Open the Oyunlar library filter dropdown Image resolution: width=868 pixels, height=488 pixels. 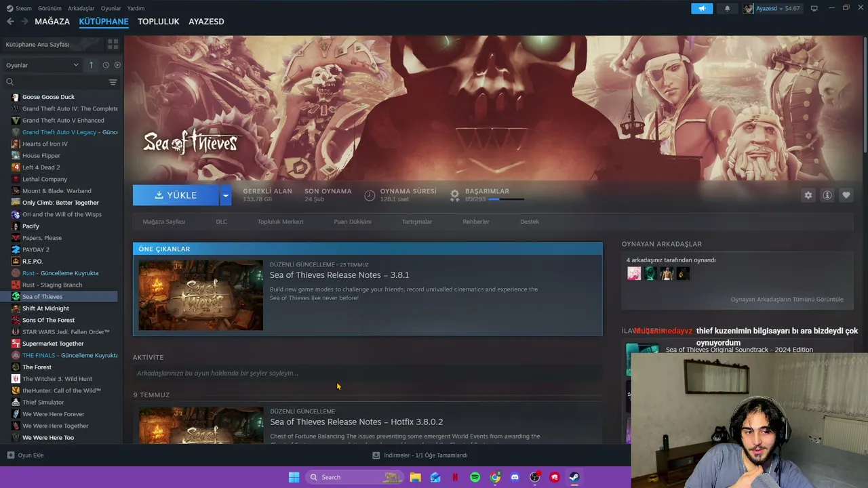tap(43, 65)
